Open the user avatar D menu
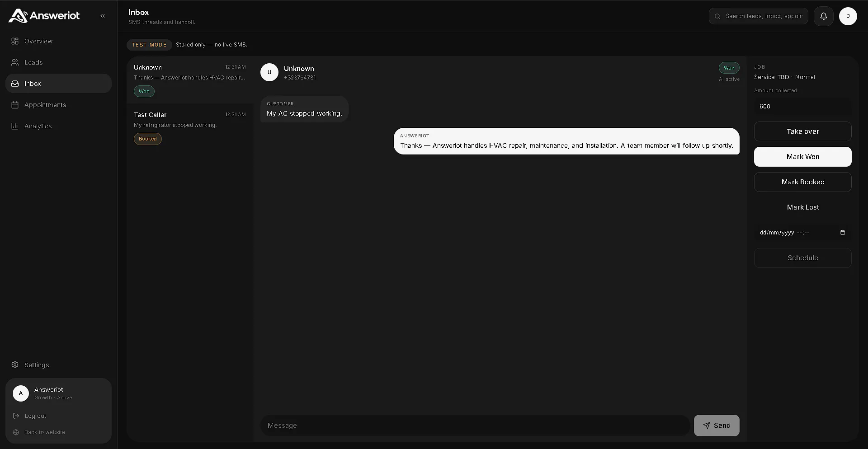This screenshot has height=449, width=868. [x=848, y=16]
